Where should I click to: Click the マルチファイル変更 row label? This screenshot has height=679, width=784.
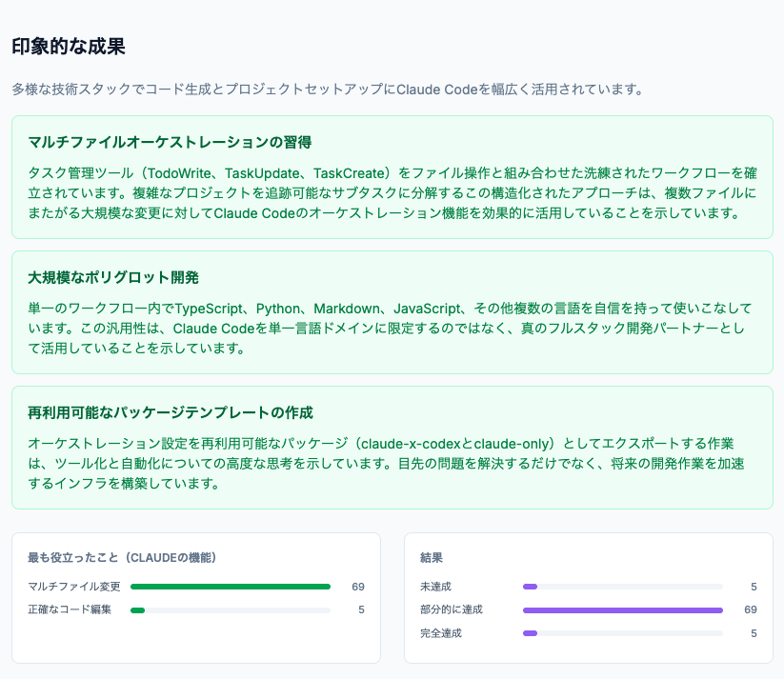74,587
